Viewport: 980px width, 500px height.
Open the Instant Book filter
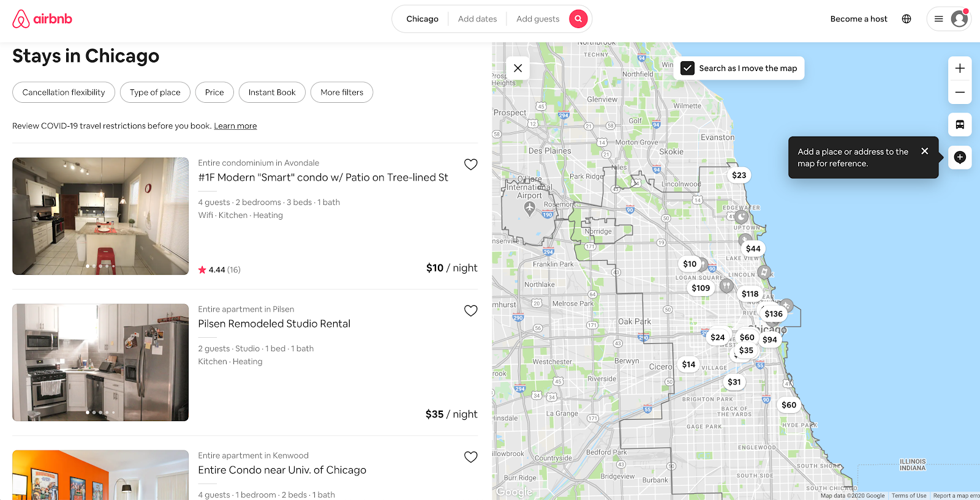(272, 92)
